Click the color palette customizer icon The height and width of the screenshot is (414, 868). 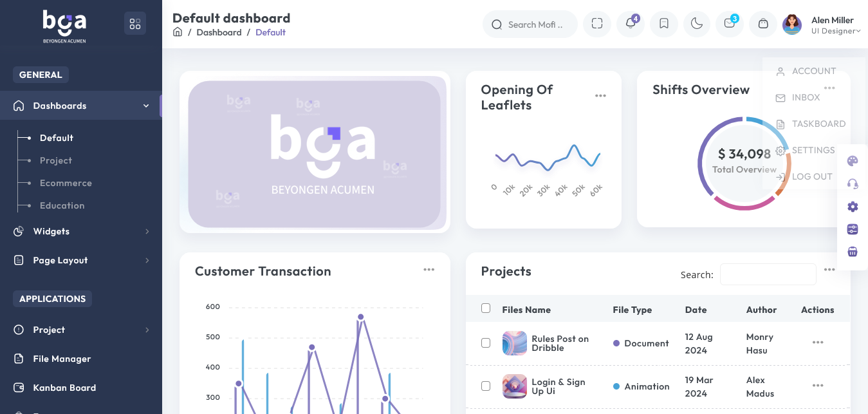coord(853,161)
